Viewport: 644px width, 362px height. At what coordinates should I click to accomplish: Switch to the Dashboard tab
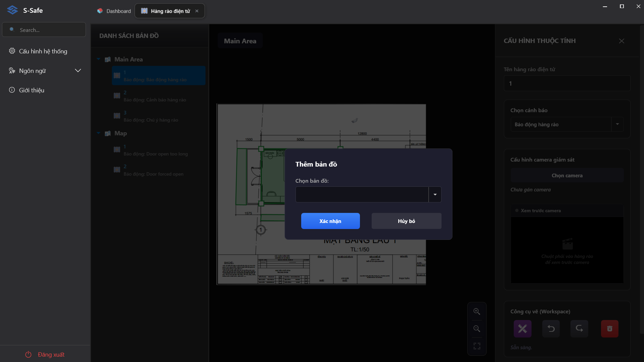point(114,11)
